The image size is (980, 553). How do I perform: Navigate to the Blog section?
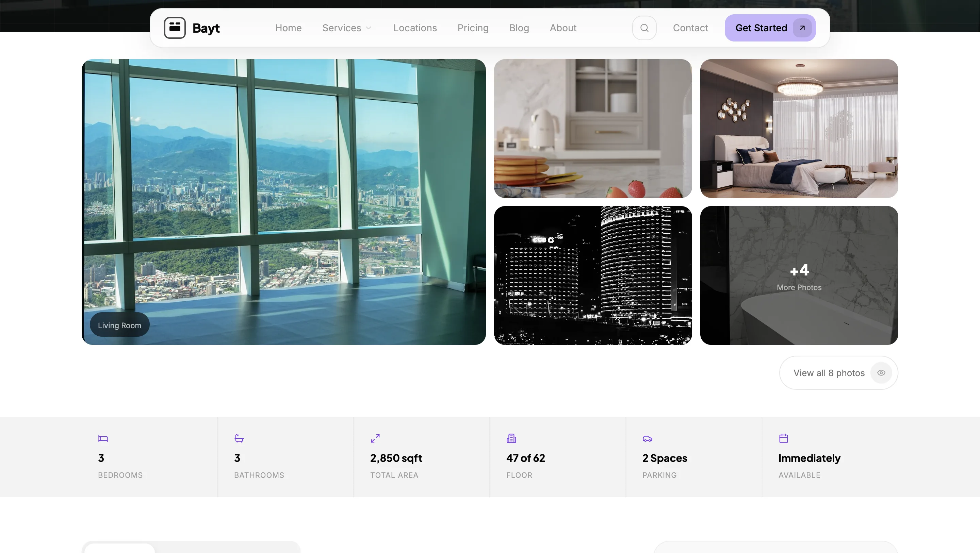[x=519, y=28]
